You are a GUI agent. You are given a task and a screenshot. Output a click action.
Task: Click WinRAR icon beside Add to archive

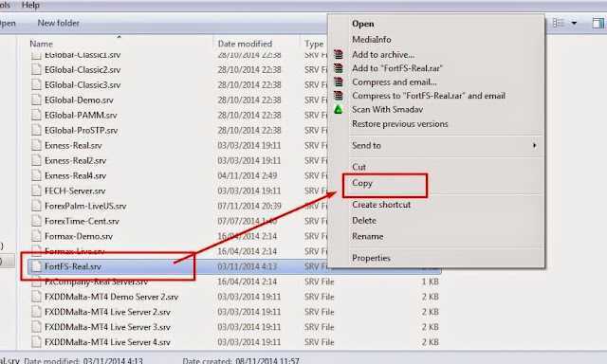pyautogui.click(x=339, y=55)
